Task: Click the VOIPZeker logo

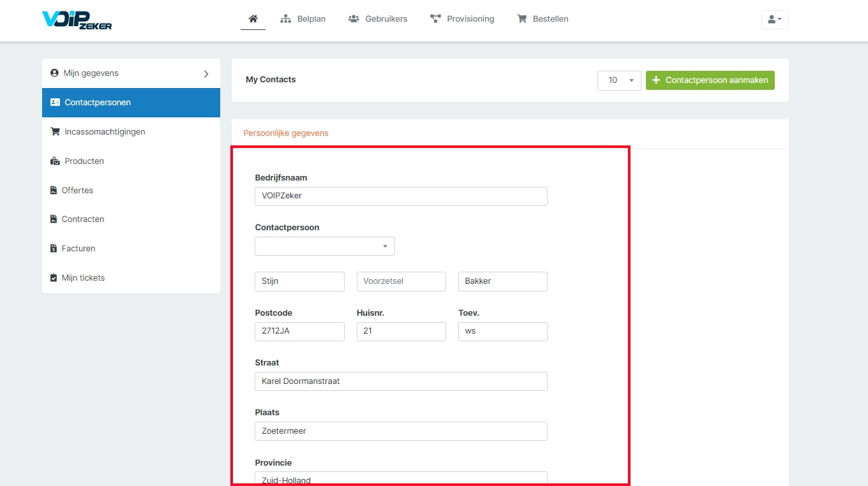Action: coord(77,19)
